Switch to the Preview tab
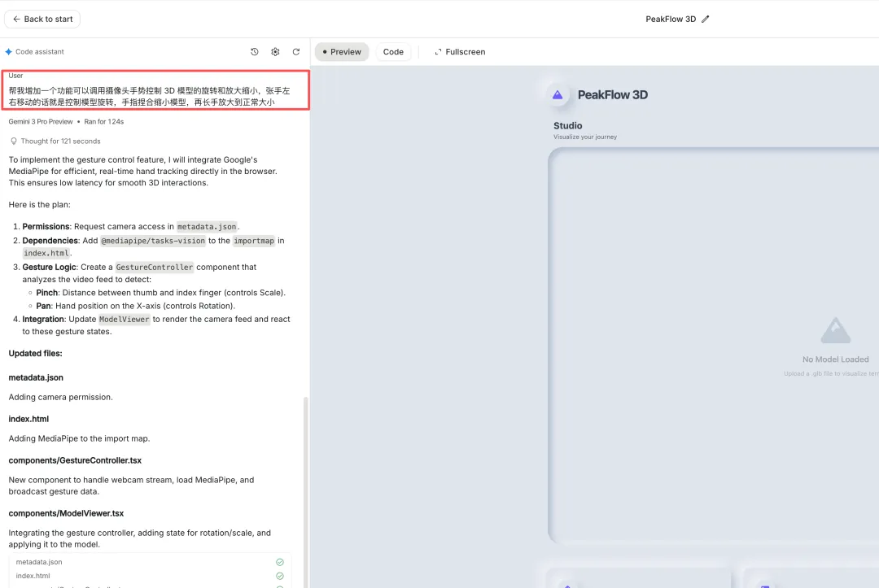The width and height of the screenshot is (879, 588). (342, 52)
